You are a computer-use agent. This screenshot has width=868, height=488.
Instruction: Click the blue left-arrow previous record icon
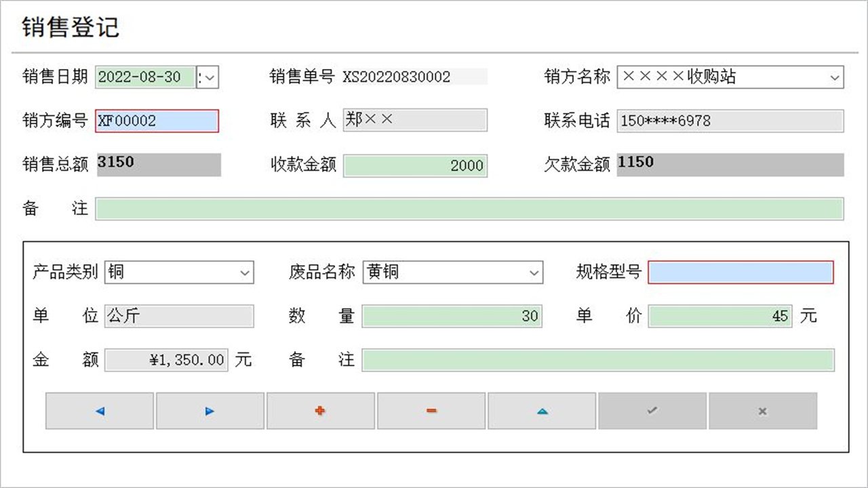99,411
